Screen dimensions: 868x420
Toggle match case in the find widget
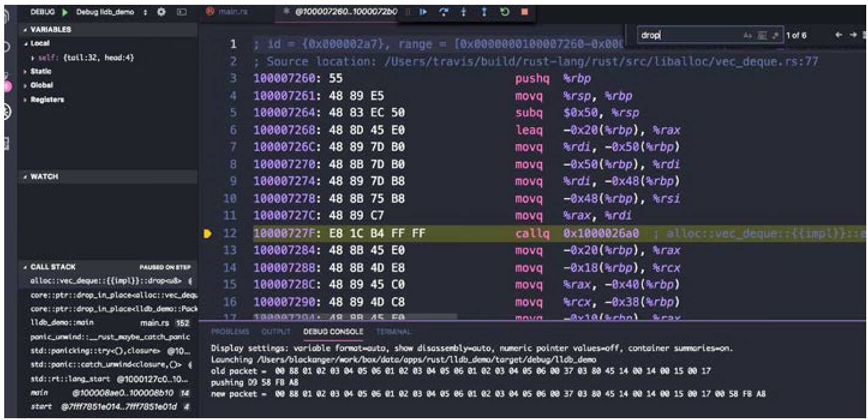point(746,35)
